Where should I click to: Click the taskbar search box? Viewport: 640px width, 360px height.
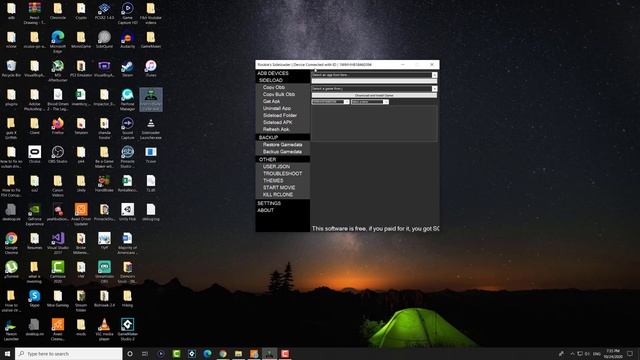tap(69, 353)
